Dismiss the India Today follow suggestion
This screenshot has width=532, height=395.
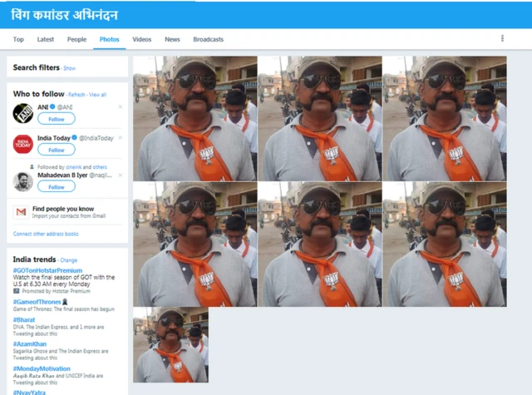[120, 138]
